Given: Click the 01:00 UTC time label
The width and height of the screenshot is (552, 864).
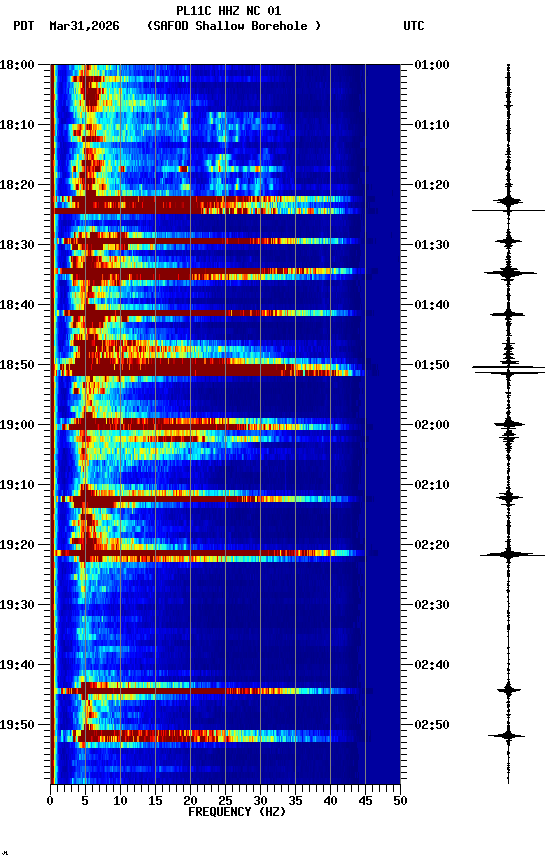Looking at the screenshot, I should click(x=432, y=65).
